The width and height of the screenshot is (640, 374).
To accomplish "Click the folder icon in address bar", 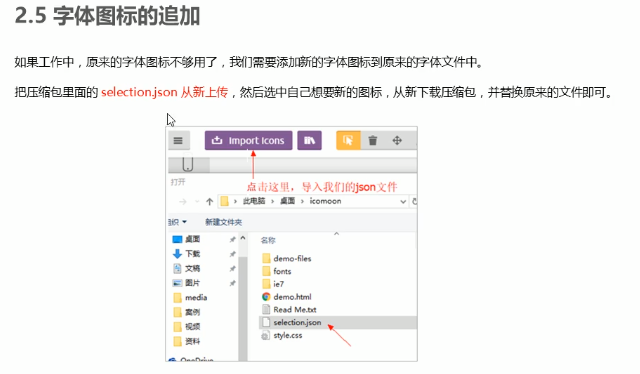I will tap(224, 201).
